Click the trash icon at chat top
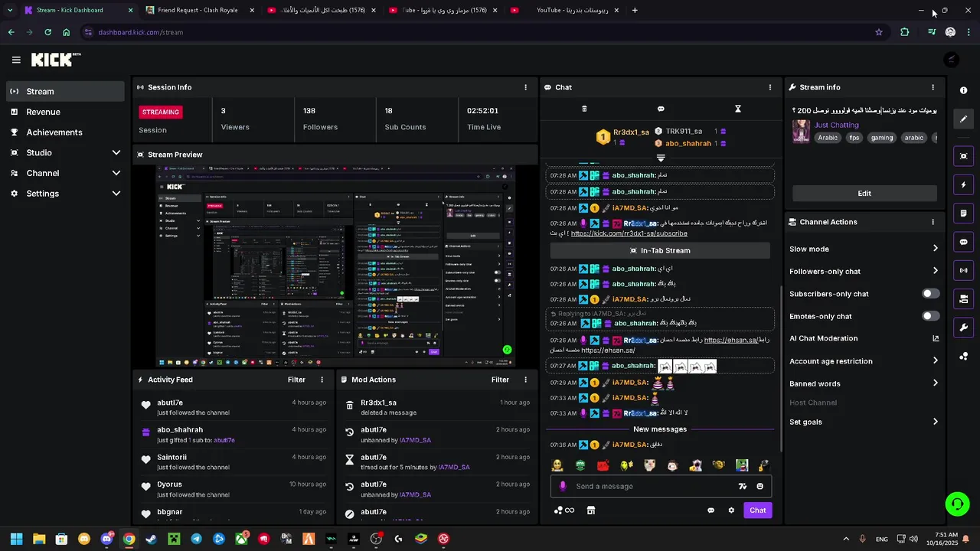This screenshot has width=980, height=551. click(x=584, y=109)
